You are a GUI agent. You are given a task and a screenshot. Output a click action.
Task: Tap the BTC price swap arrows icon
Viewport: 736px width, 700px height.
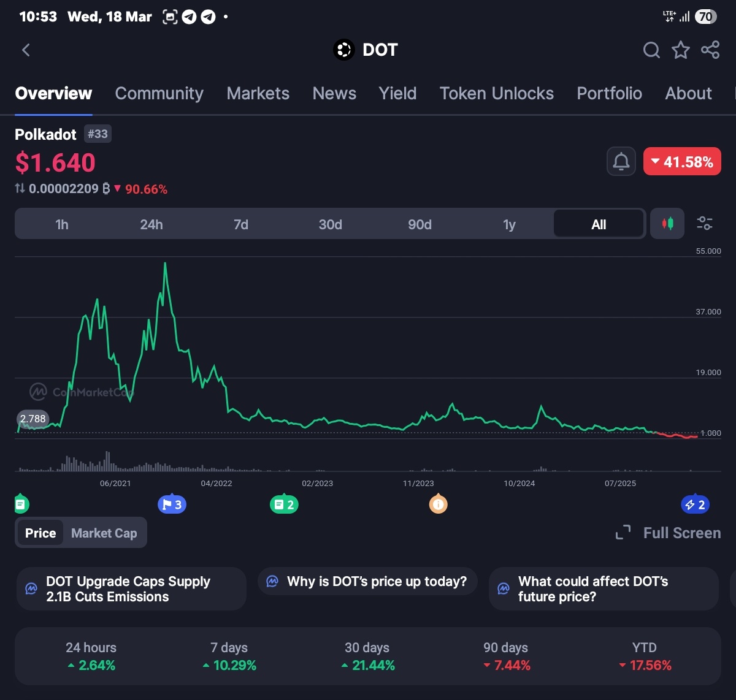click(x=20, y=189)
